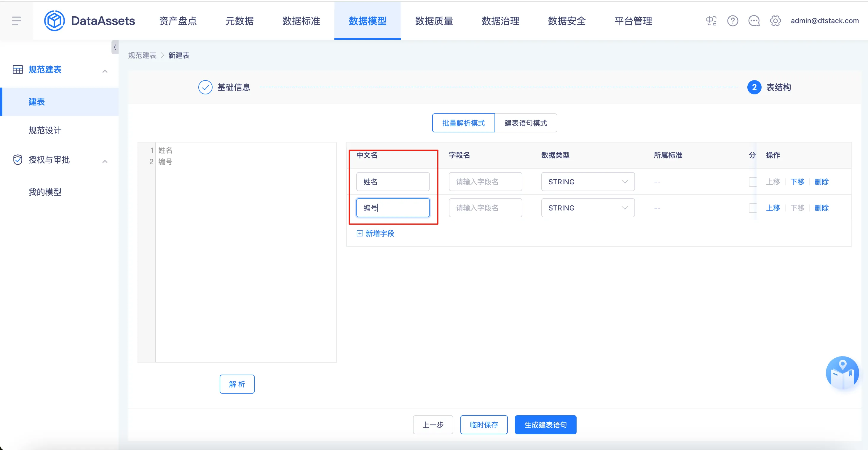Screen dimensions: 868x450
Task: Click the hamburger menu icon
Action: click(x=17, y=21)
